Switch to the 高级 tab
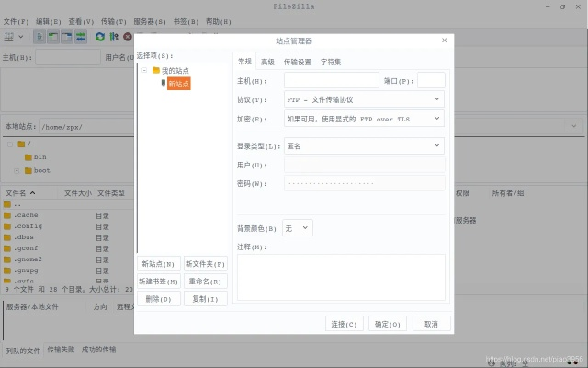This screenshot has height=368, width=588. click(x=267, y=62)
